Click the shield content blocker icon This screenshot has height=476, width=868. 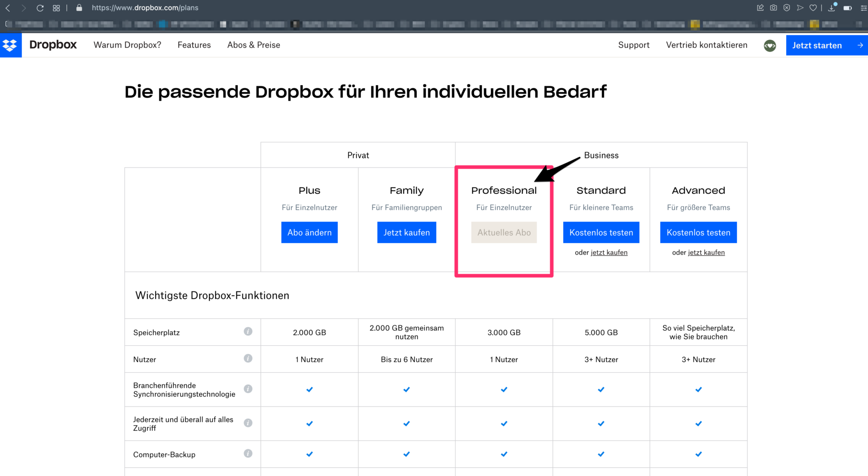787,8
